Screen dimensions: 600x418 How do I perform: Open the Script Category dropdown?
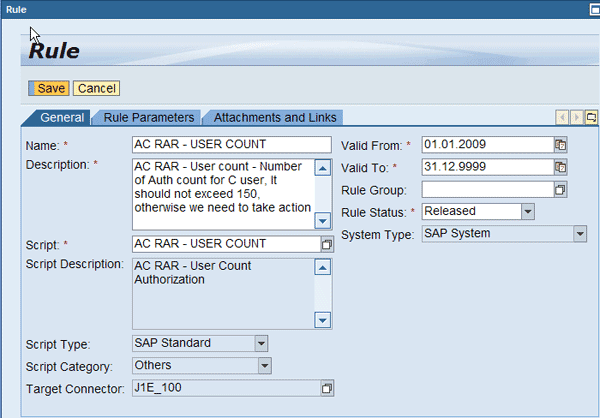pyautogui.click(x=264, y=366)
